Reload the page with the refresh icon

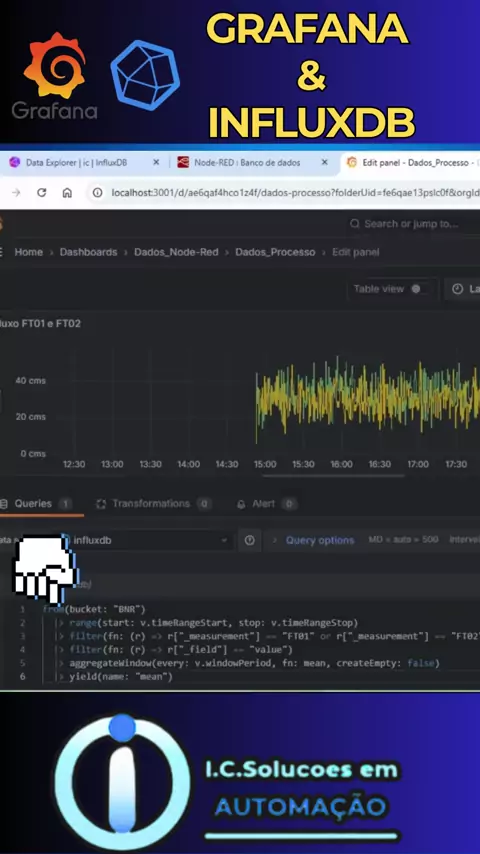[x=41, y=192]
